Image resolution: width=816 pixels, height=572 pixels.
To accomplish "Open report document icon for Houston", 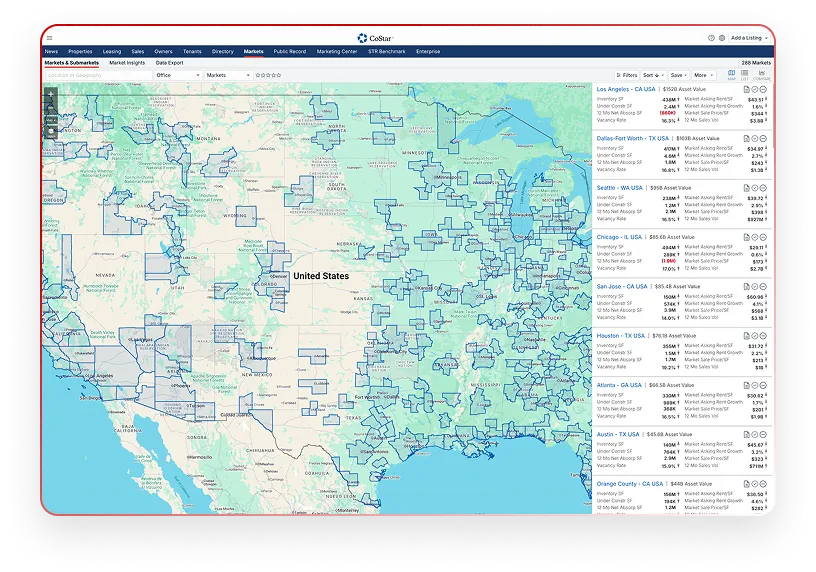I will (x=746, y=336).
